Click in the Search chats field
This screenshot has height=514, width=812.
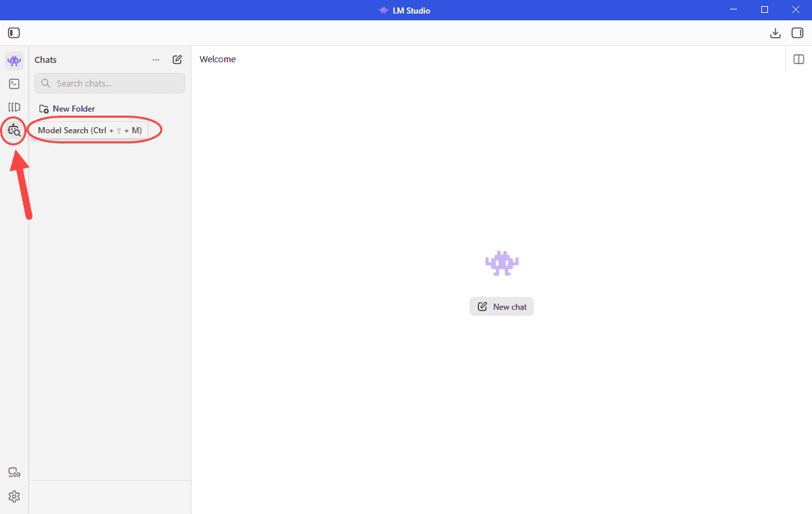(110, 83)
